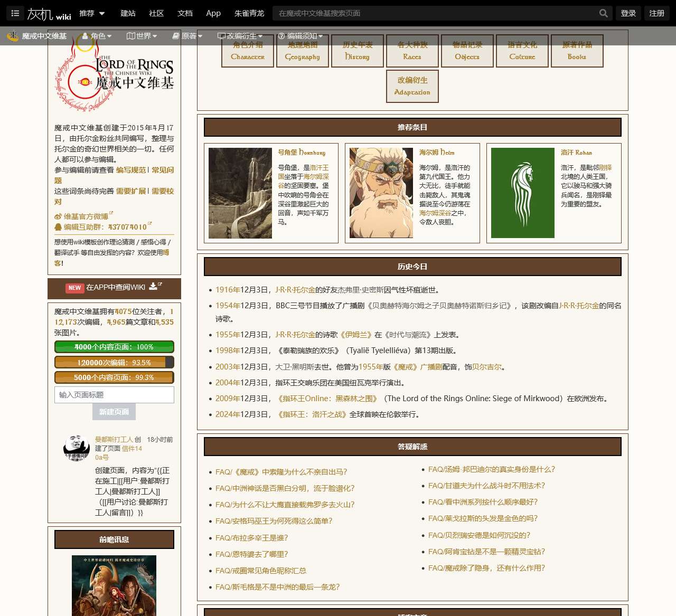Viewport: 676px width, 616px height.
Task: Select the 魔戒中文维基 navbar title
Action: coord(44,36)
